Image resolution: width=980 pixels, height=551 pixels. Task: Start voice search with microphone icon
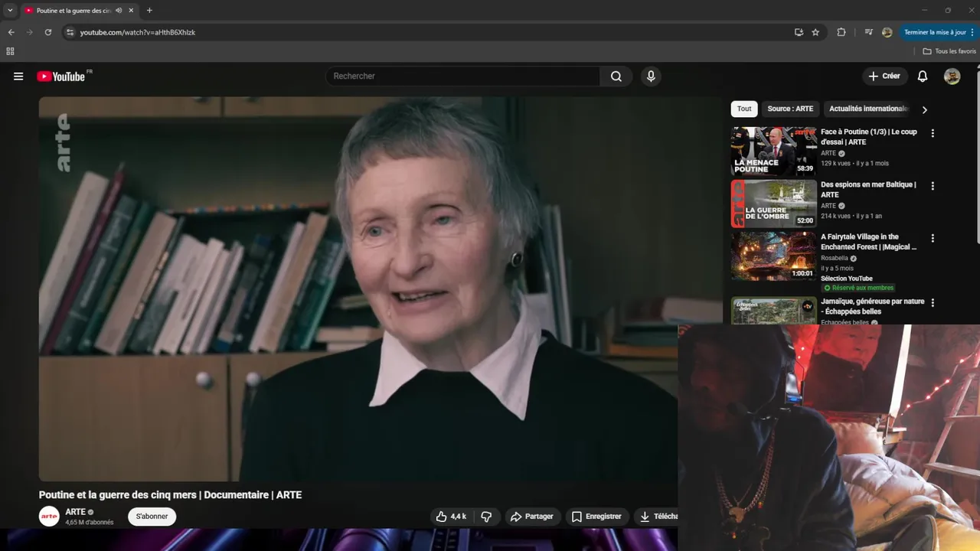tap(651, 77)
